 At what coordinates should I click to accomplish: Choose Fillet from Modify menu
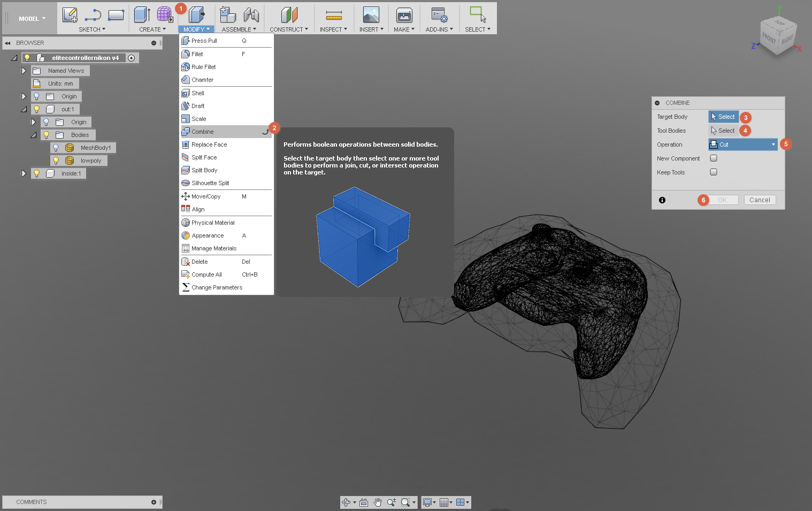[x=226, y=54]
